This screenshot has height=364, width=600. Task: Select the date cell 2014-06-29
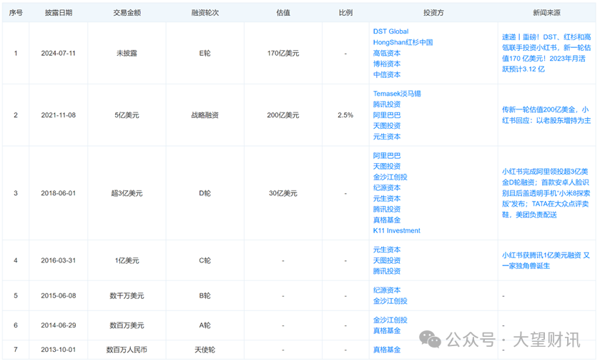[x=59, y=325]
